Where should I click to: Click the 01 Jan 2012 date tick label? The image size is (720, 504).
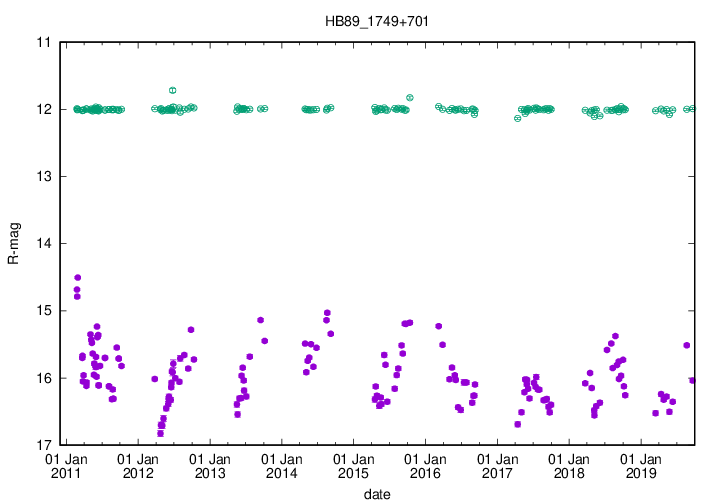137,466
